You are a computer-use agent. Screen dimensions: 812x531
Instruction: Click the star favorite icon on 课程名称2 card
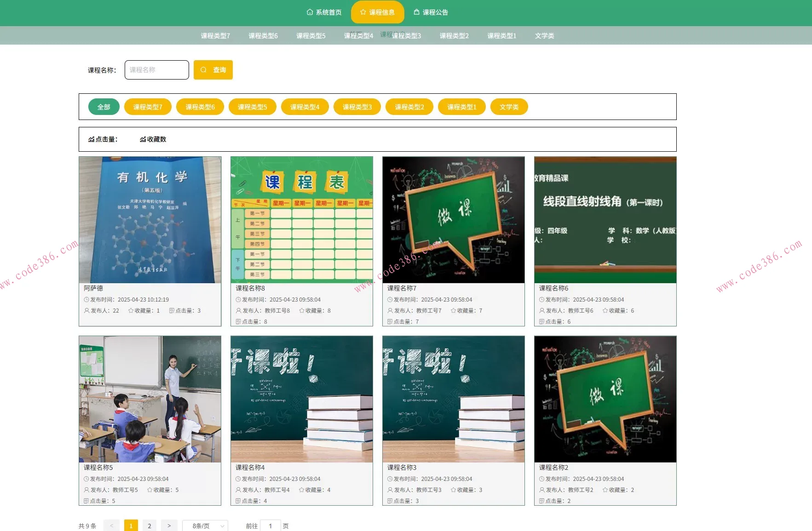pyautogui.click(x=605, y=490)
